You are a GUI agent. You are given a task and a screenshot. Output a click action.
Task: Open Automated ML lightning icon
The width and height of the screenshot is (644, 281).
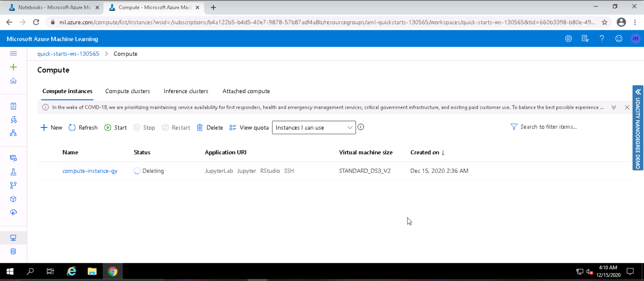click(x=13, y=120)
